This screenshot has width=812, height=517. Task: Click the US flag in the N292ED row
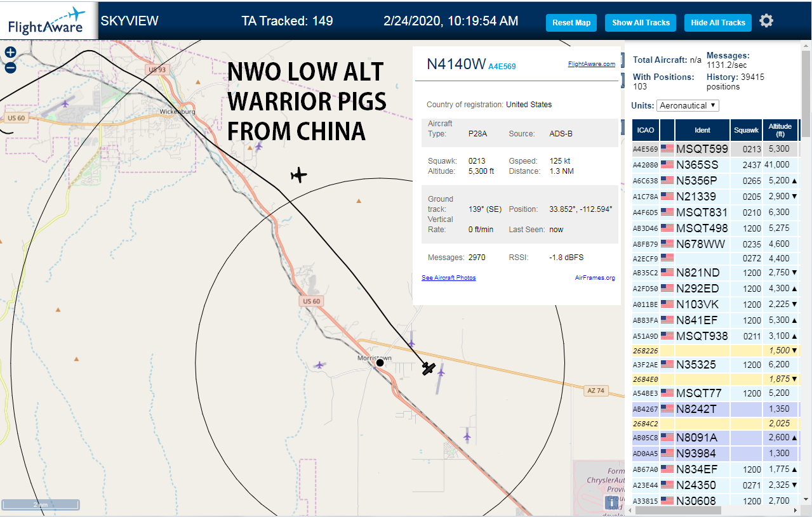point(667,289)
